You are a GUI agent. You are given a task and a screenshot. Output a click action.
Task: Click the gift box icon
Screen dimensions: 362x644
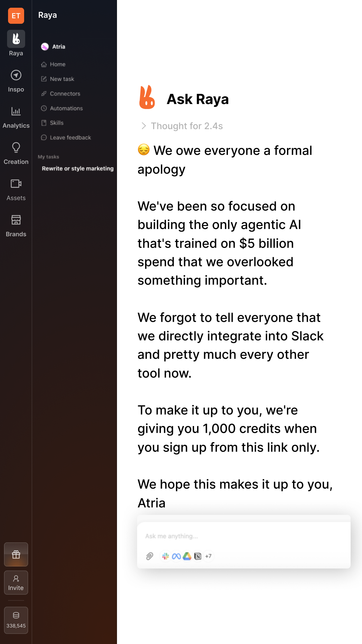(x=16, y=554)
